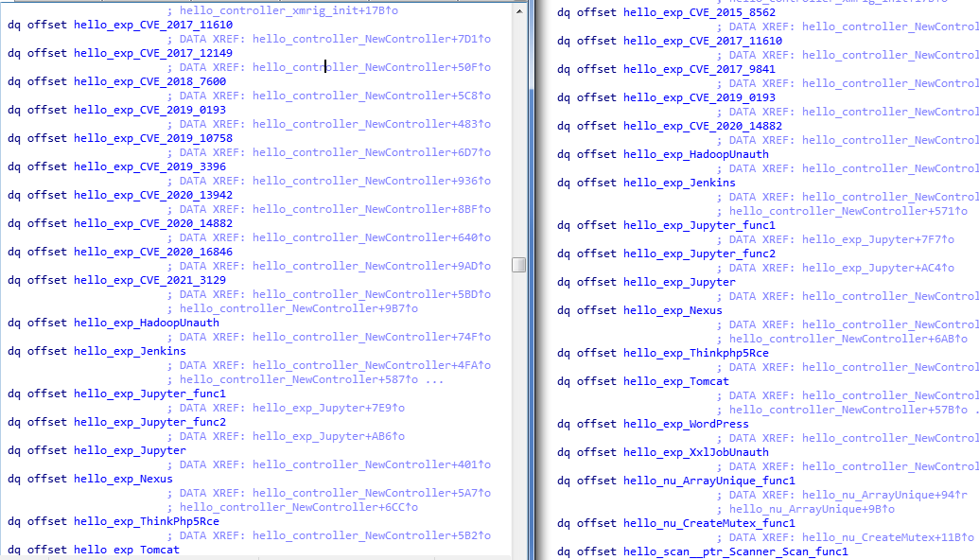Open the NewController+6D7 cross-reference
Viewport: 979px width, 560px height.
372,152
